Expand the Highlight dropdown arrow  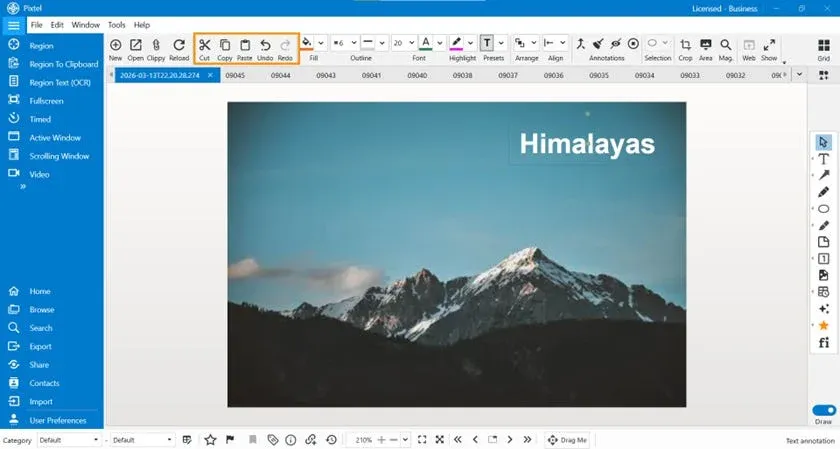click(470, 43)
